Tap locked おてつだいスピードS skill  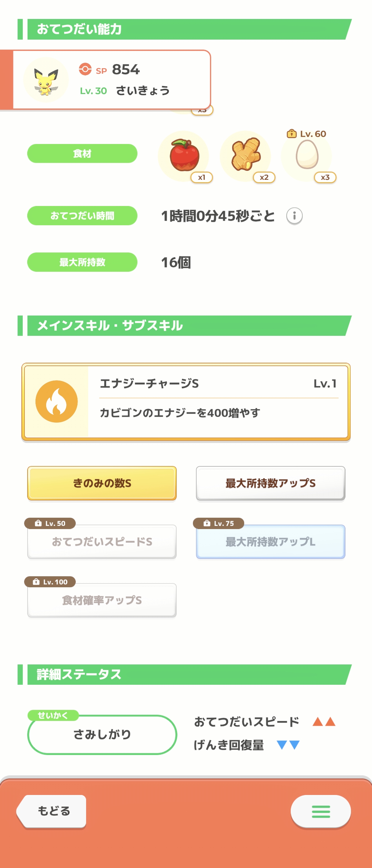click(102, 542)
